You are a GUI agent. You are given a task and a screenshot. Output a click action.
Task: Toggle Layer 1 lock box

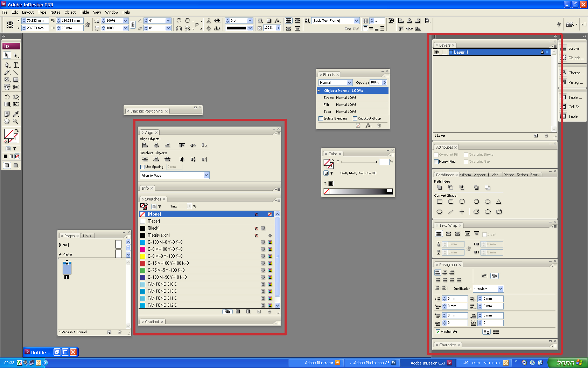pos(444,52)
